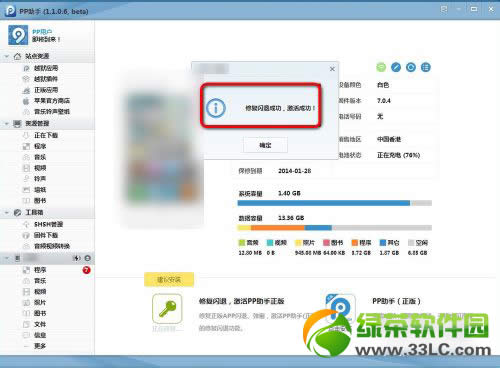Click the yellow 照片 legend swatch

click(x=298, y=243)
